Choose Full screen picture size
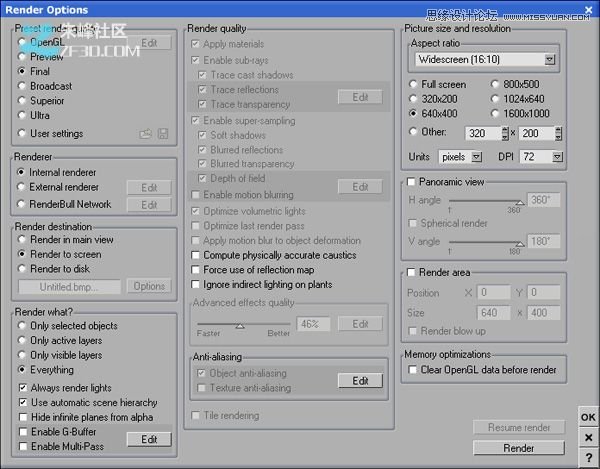Screen dimensions: 600x469 [413, 84]
